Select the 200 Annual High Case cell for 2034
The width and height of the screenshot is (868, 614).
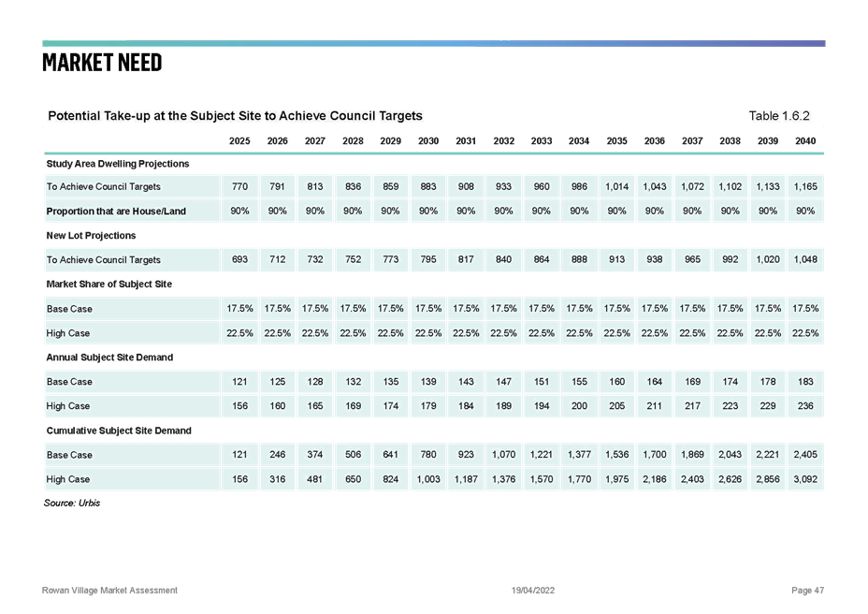[x=579, y=406]
